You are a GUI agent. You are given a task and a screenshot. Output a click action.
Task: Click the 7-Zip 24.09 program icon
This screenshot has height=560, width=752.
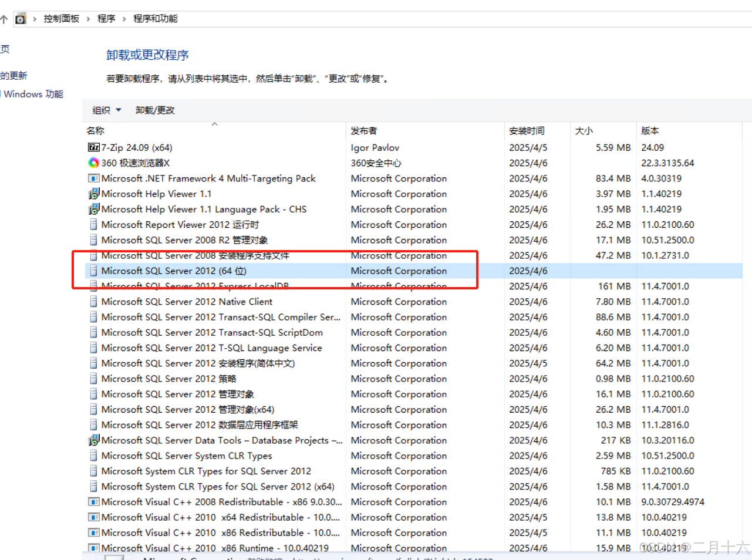coord(93,147)
